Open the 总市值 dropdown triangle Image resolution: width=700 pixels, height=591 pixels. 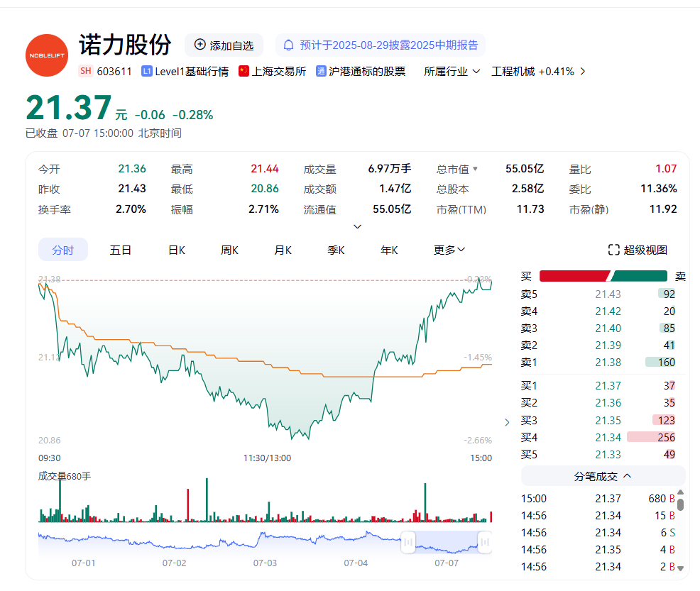475,169
